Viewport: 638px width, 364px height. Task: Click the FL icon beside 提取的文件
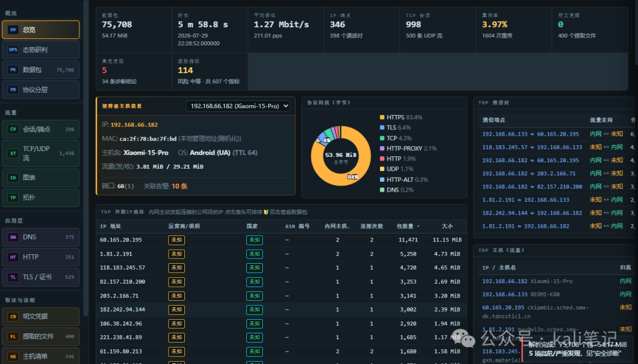click(x=13, y=336)
